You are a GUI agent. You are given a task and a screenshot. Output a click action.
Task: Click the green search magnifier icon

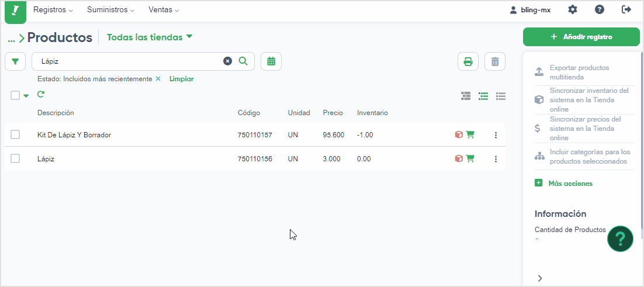pyautogui.click(x=243, y=61)
